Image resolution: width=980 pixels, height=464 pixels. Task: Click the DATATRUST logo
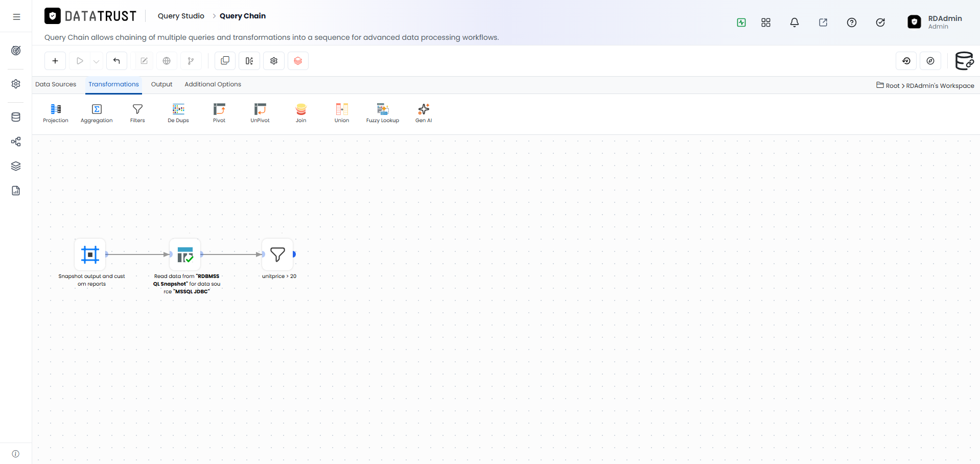pyautogui.click(x=90, y=16)
